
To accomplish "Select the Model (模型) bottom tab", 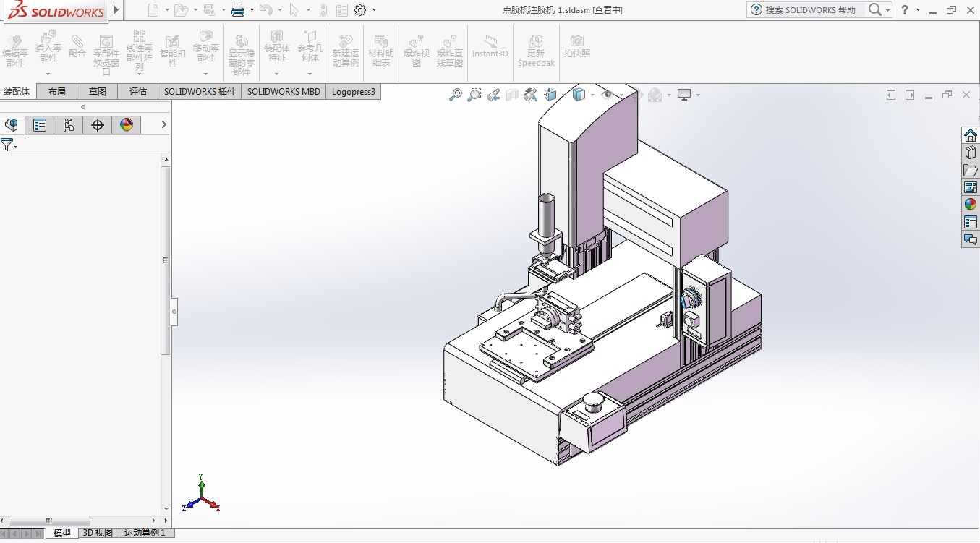I will tap(62, 533).
